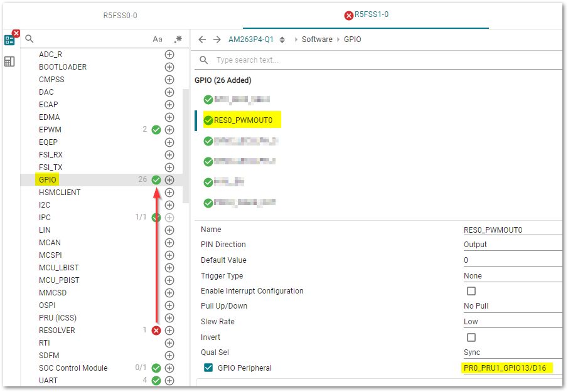Add an ADC_R module instance

[x=169, y=55]
